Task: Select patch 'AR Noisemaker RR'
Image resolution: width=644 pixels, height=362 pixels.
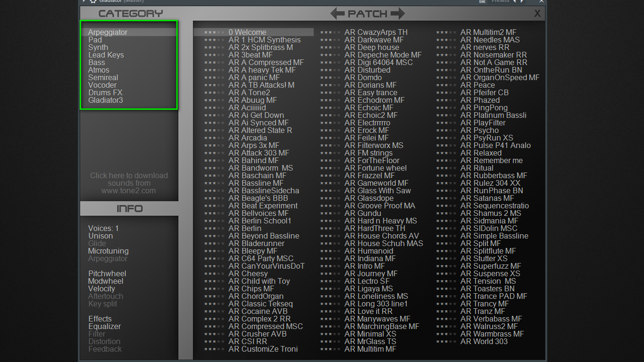Action: (494, 55)
